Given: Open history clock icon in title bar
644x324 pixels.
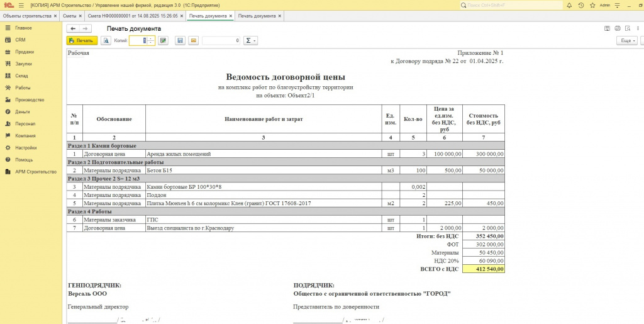Looking at the screenshot, I should tap(580, 5).
